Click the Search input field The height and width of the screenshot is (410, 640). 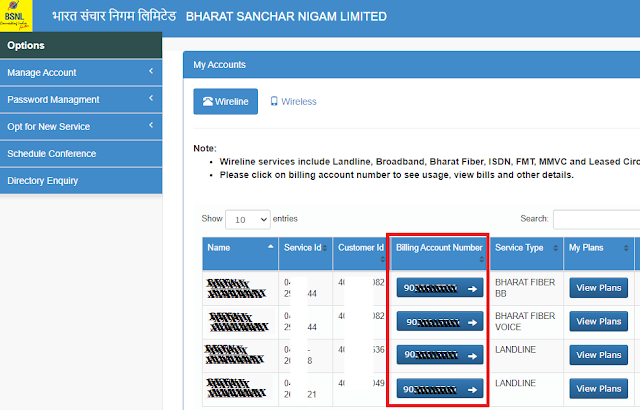click(596, 219)
